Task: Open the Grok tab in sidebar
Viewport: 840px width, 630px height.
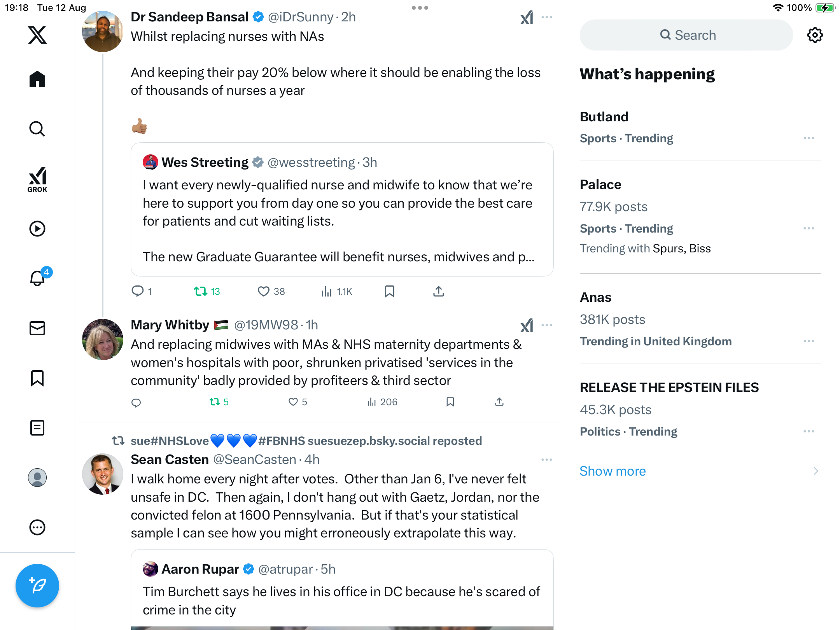Action: 37,179
